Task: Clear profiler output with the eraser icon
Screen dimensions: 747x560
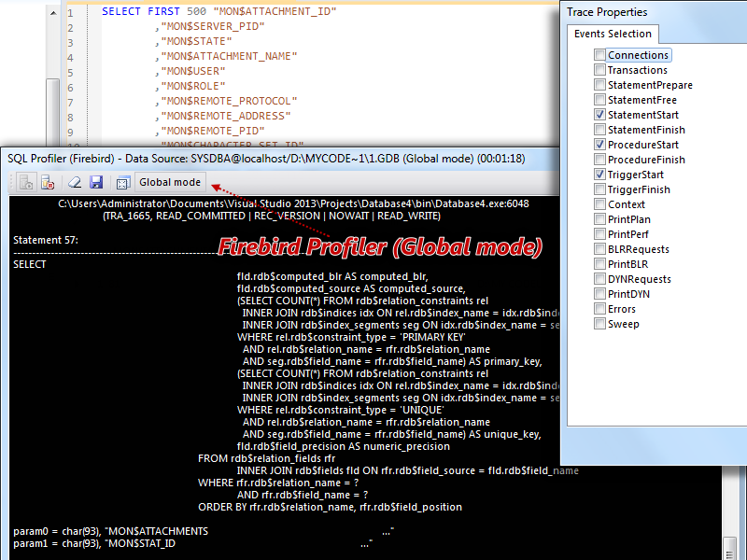Action: coord(75,182)
